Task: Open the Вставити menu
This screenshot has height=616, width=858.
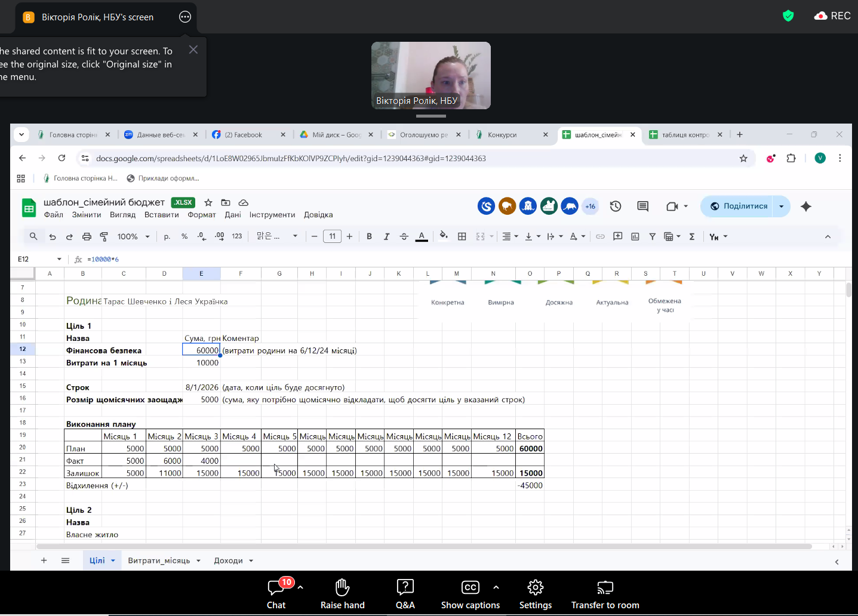Action: point(161,215)
